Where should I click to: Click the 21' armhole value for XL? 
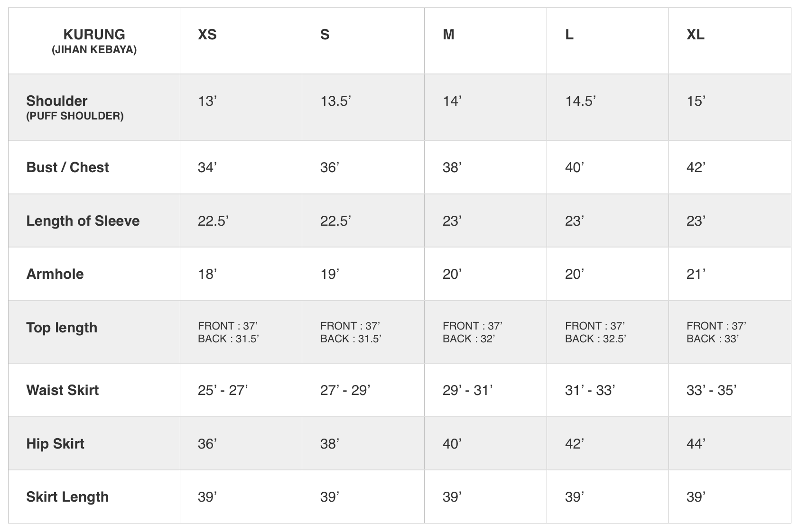click(696, 274)
